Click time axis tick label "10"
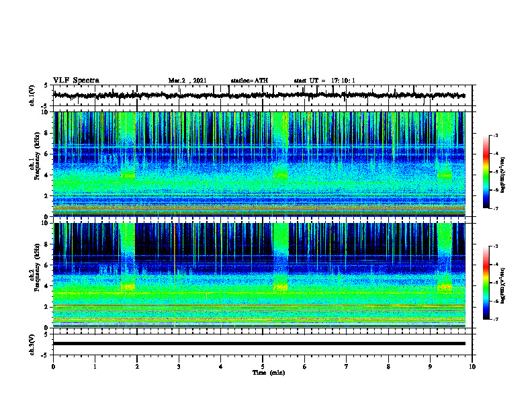 472,367
